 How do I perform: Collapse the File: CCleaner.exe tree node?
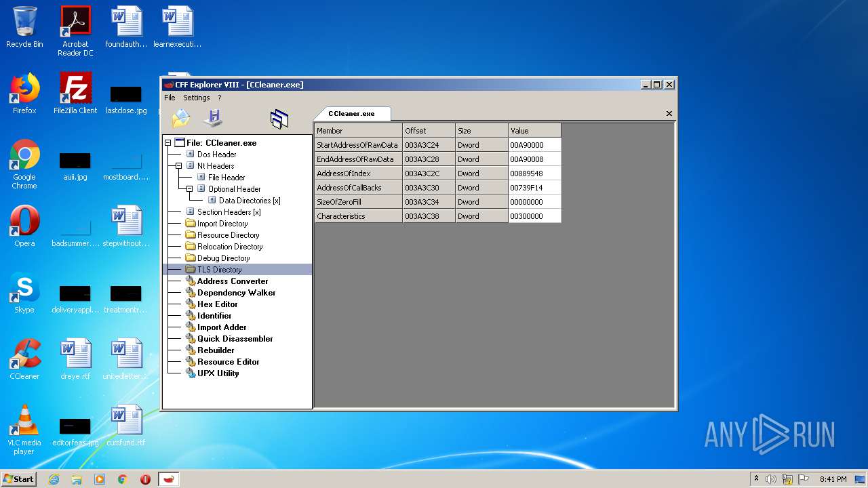pos(167,143)
